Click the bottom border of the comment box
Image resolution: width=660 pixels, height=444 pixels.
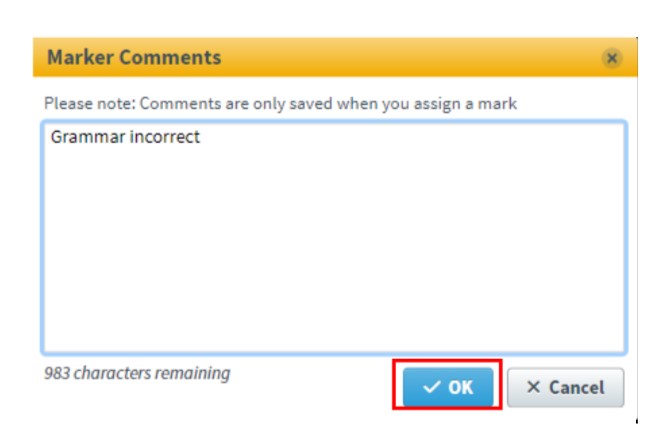tap(334, 352)
